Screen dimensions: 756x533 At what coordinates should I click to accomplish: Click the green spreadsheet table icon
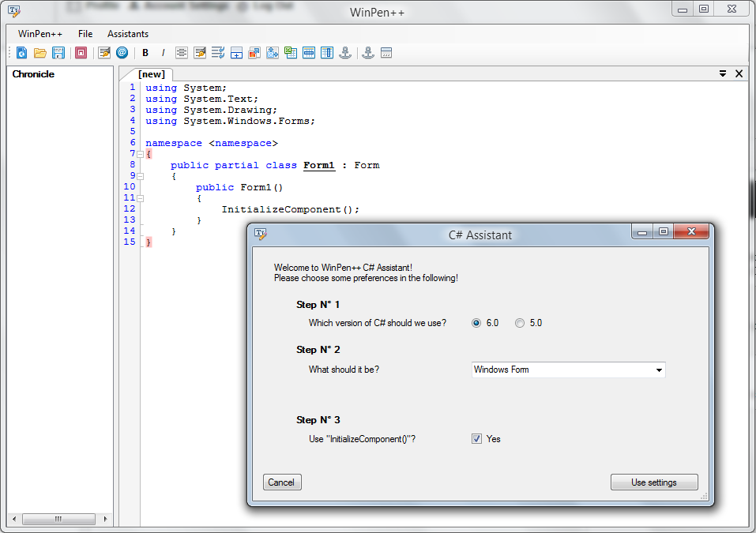[x=291, y=53]
